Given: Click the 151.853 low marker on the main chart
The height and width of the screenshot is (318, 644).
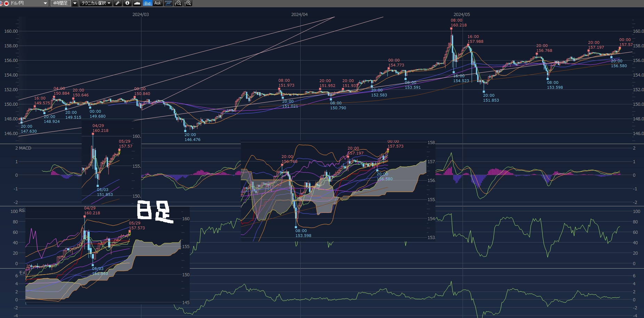Looking at the screenshot, I should (x=491, y=100).
